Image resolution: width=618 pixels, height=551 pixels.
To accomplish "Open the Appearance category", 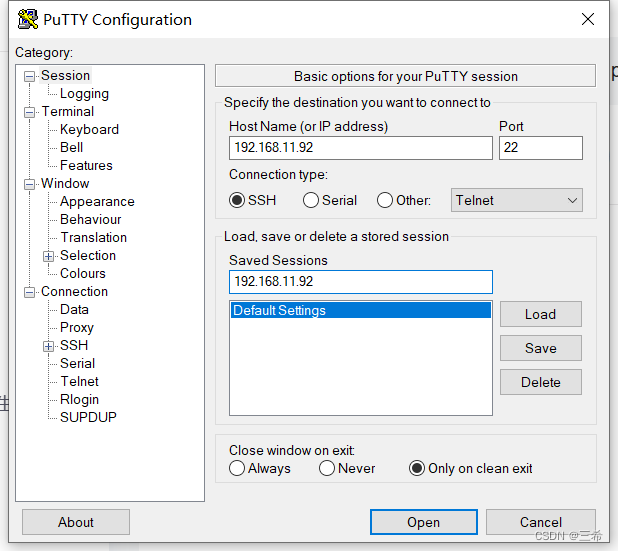I will point(97,201).
